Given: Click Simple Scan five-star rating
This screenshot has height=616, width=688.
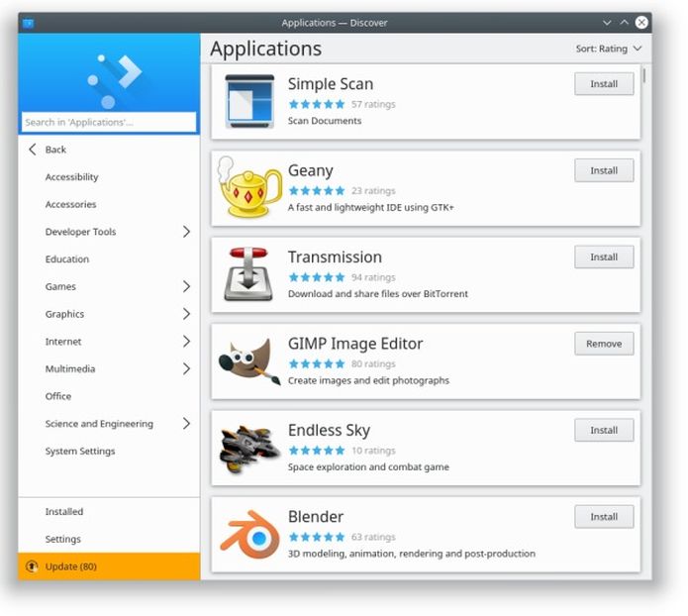Looking at the screenshot, I should click(x=317, y=104).
